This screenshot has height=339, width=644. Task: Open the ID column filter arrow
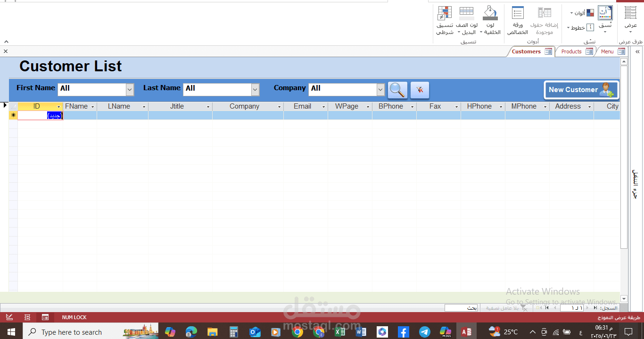click(x=59, y=107)
